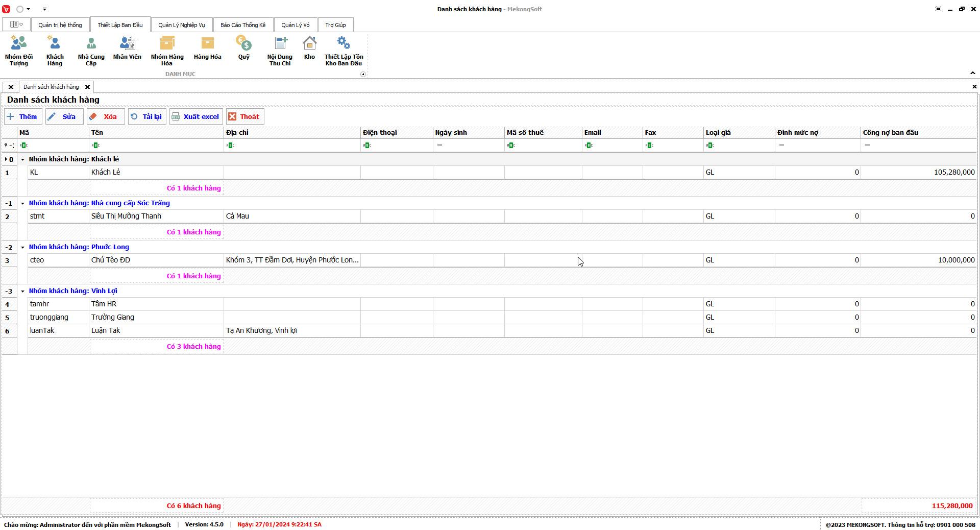This screenshot has height=530, width=980.
Task: Click the Email column filter icon
Action: coord(589,146)
